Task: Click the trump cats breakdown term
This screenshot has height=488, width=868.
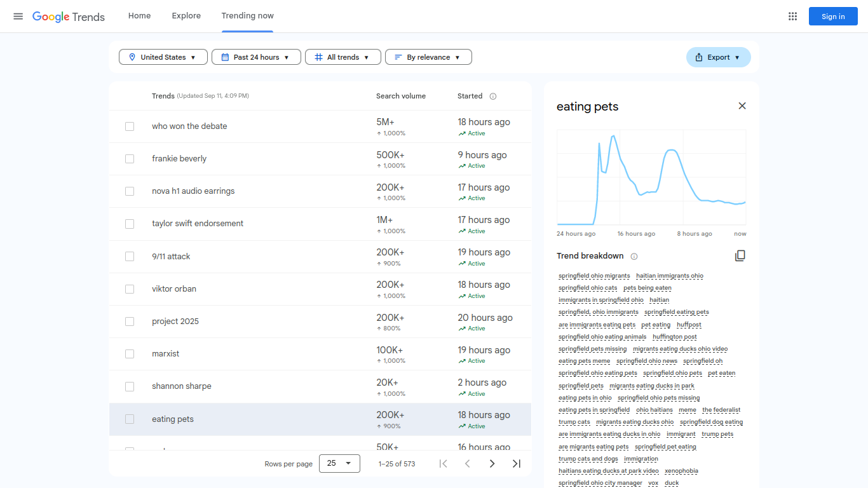Action: 574,422
